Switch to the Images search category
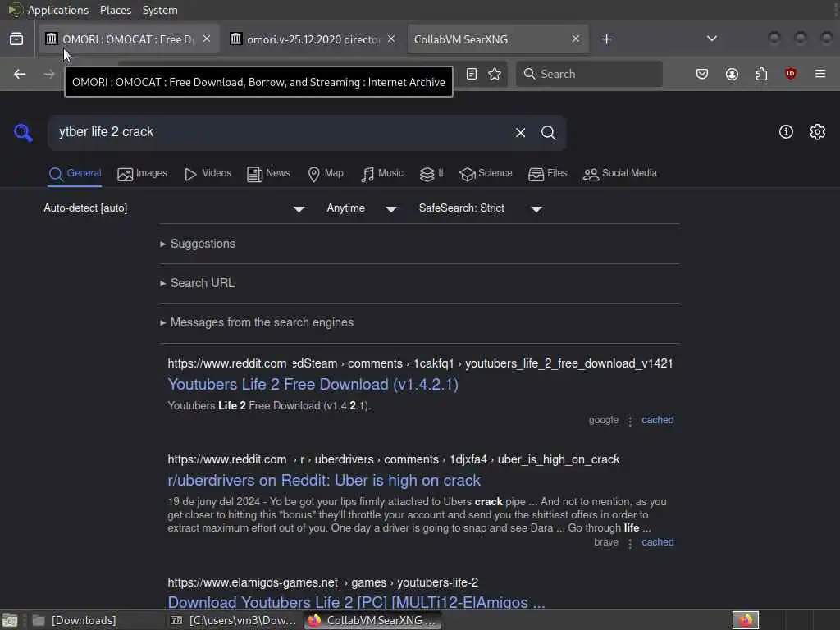840x630 pixels. [142, 174]
